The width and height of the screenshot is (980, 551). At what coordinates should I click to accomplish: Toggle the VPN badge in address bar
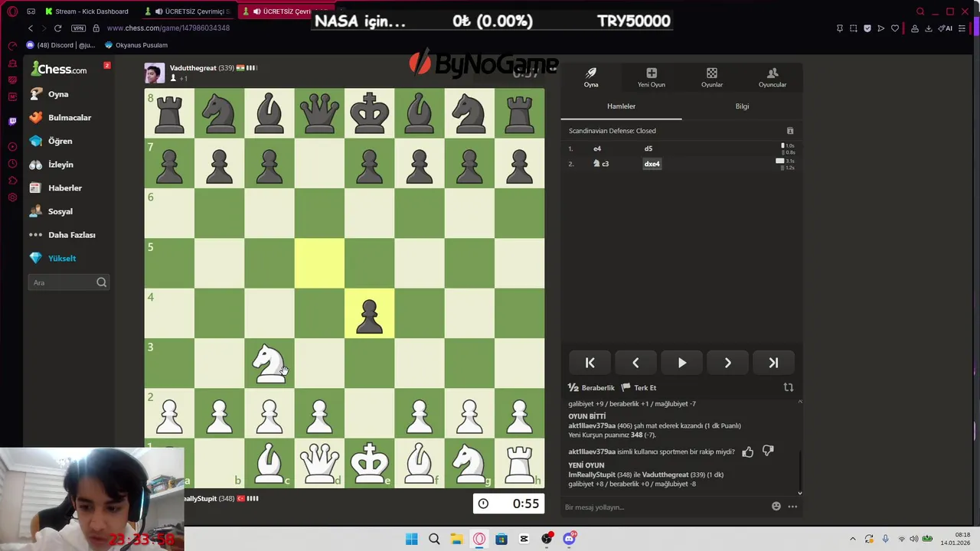(x=78, y=28)
